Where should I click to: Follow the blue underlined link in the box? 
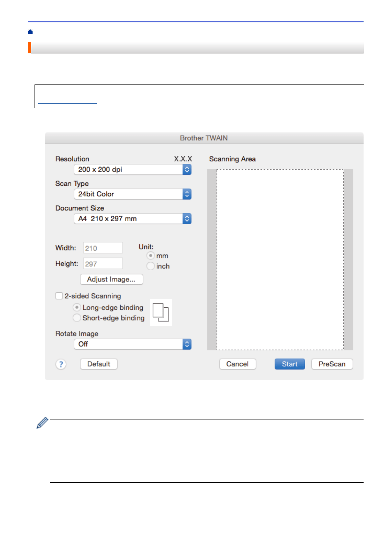(x=67, y=101)
